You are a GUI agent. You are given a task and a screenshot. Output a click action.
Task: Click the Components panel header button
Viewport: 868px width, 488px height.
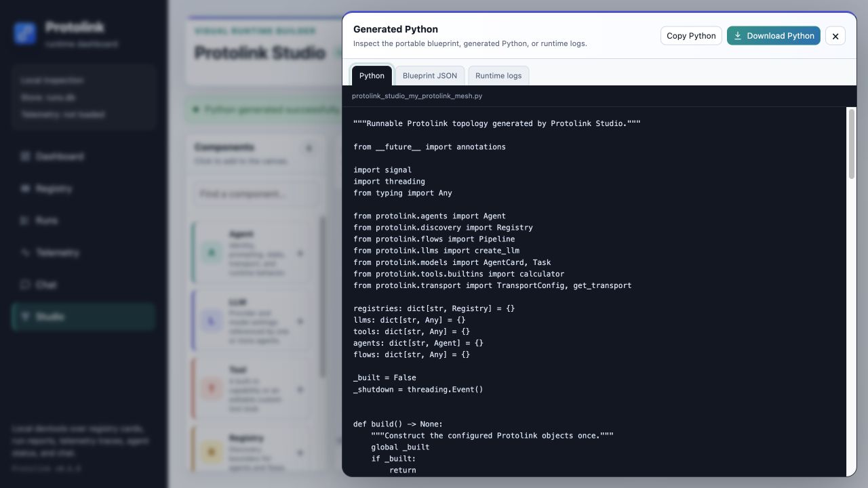(309, 148)
